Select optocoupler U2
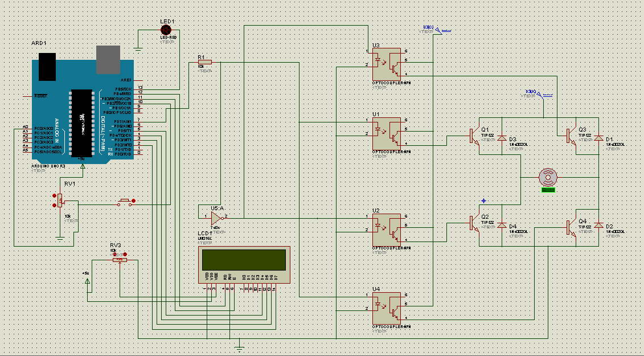 tap(387, 230)
